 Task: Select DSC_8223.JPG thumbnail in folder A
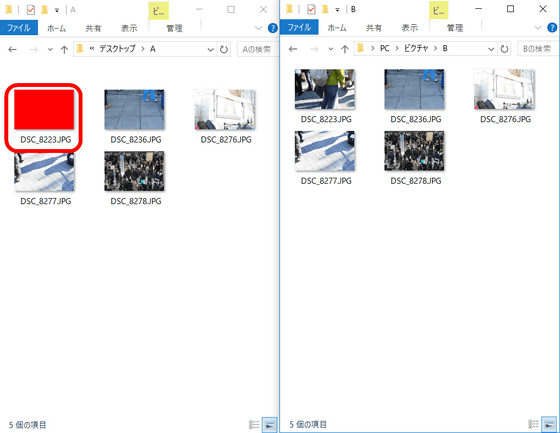tap(44, 109)
